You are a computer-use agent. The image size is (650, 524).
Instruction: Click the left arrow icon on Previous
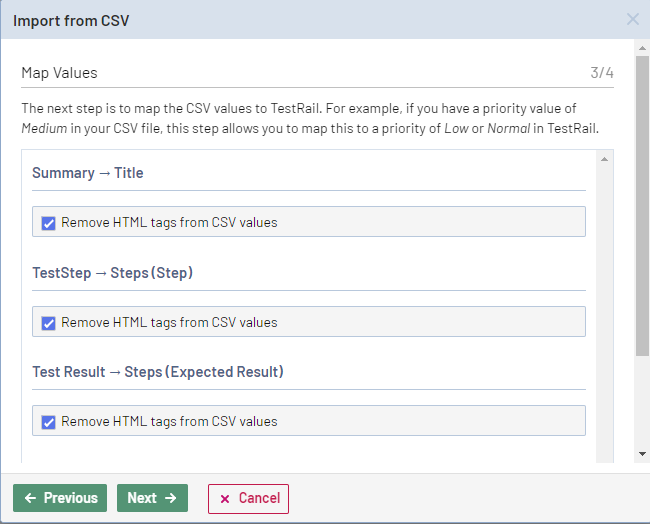pos(30,498)
